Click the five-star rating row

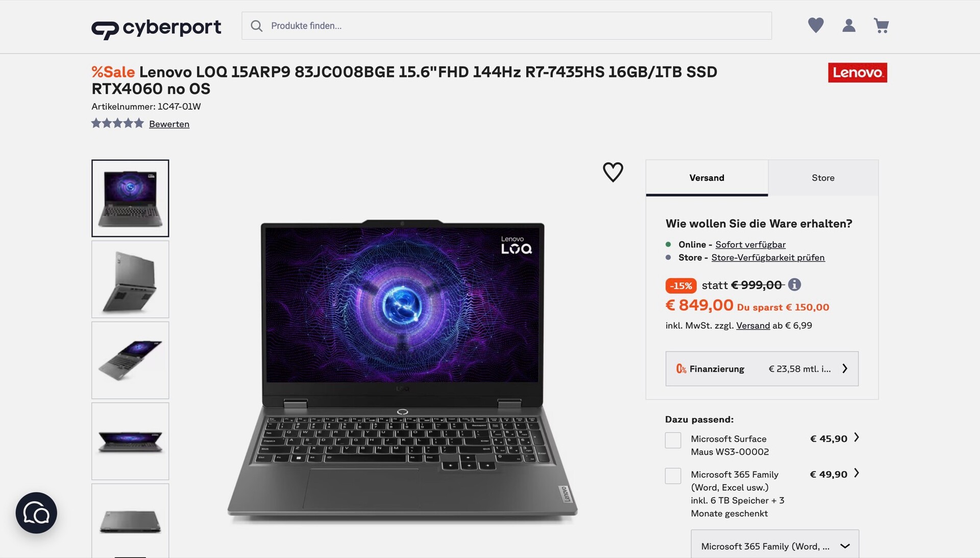(x=117, y=123)
